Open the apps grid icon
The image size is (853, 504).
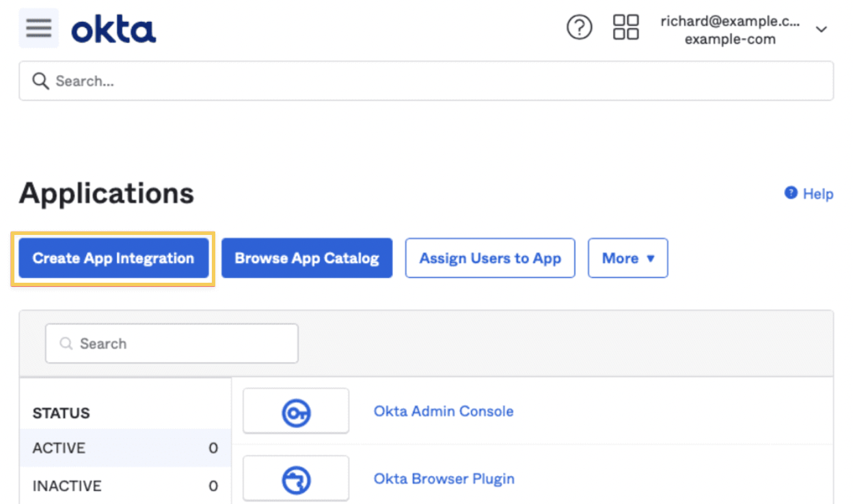(625, 27)
